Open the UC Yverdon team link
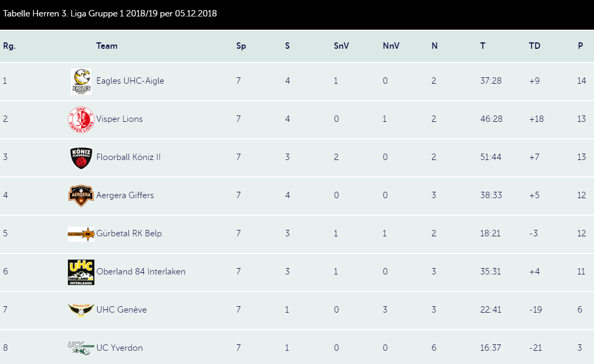594x364 pixels. (x=119, y=348)
